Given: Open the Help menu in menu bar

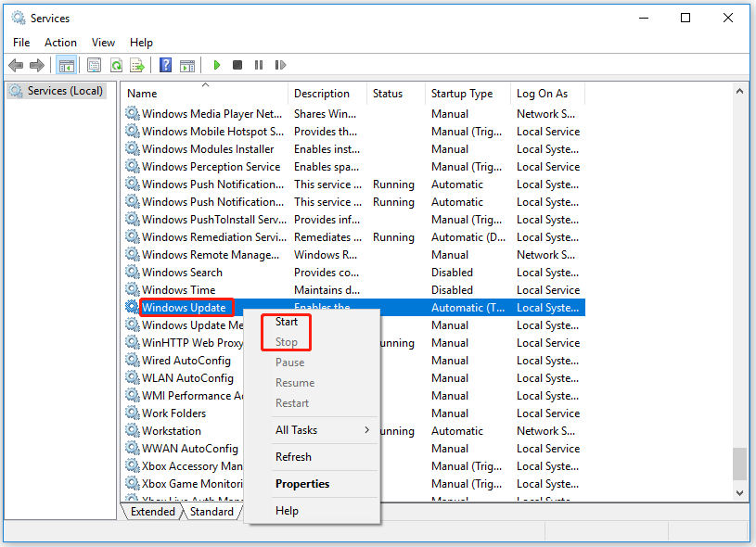Looking at the screenshot, I should [141, 43].
